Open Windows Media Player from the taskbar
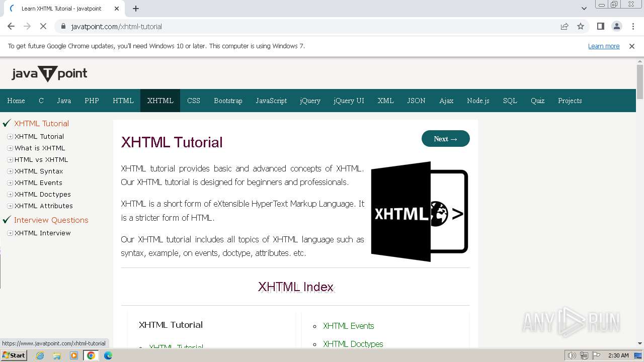Screen dimensions: 644x362 point(74,355)
